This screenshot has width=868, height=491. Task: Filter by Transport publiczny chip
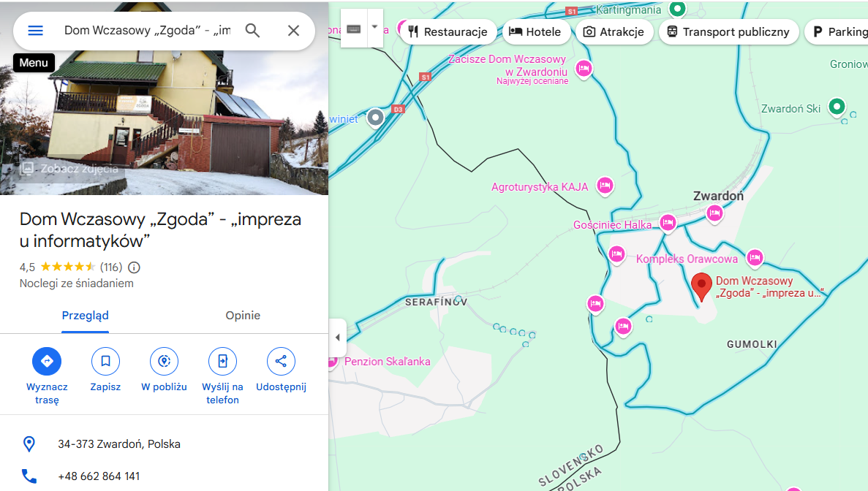(x=728, y=32)
